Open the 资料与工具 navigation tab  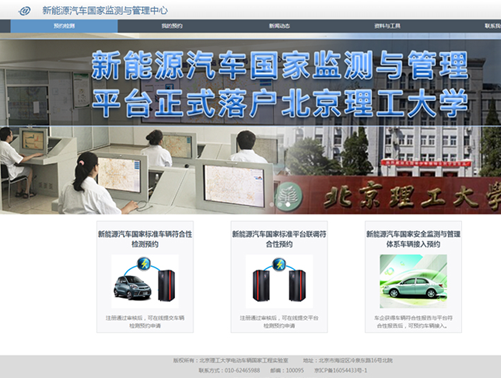tap(387, 26)
